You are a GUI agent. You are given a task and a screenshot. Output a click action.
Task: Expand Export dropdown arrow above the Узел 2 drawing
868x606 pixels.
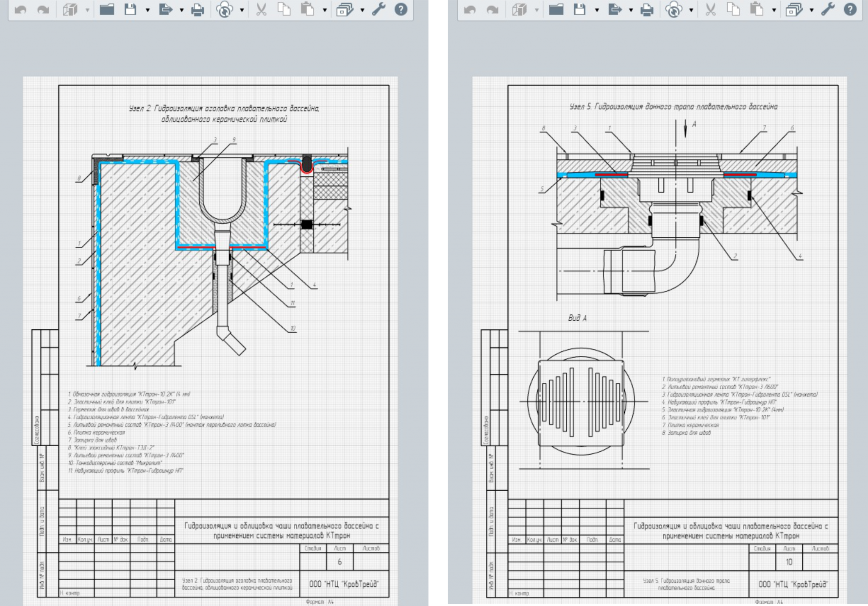[x=181, y=10]
